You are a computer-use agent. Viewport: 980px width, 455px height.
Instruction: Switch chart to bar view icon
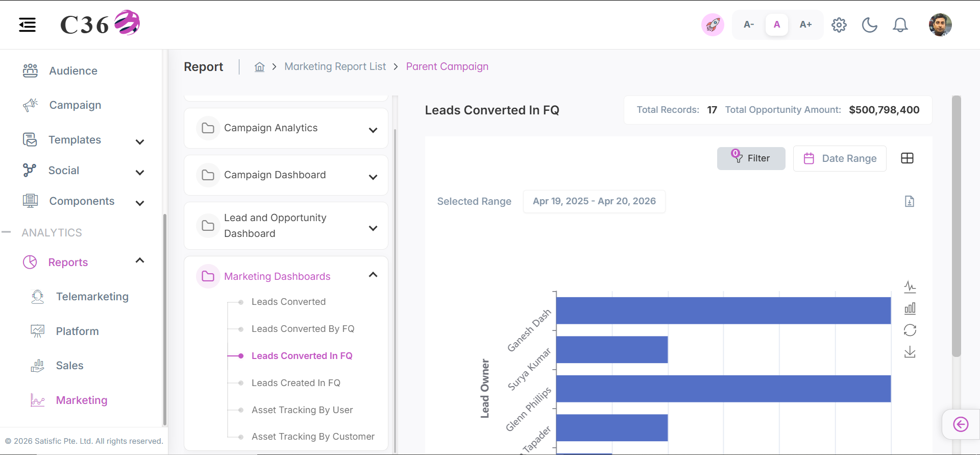pos(910,308)
